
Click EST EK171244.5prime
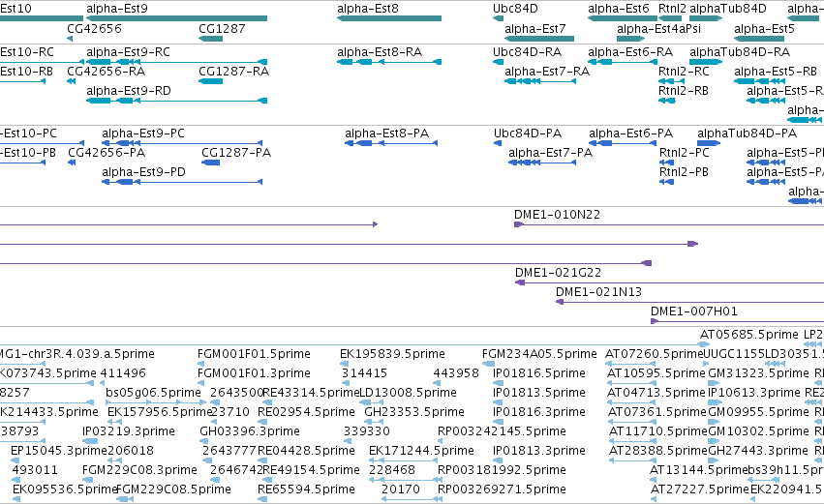(421, 452)
